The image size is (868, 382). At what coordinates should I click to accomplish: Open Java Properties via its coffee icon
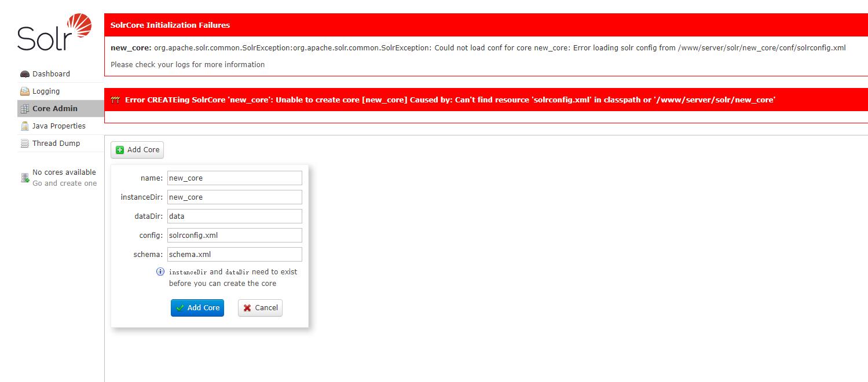pos(24,126)
